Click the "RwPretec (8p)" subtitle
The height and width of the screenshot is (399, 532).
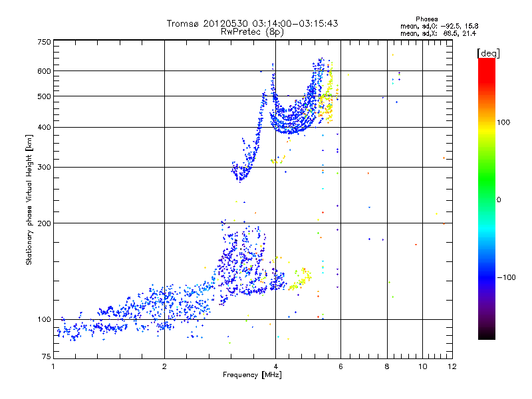252,32
